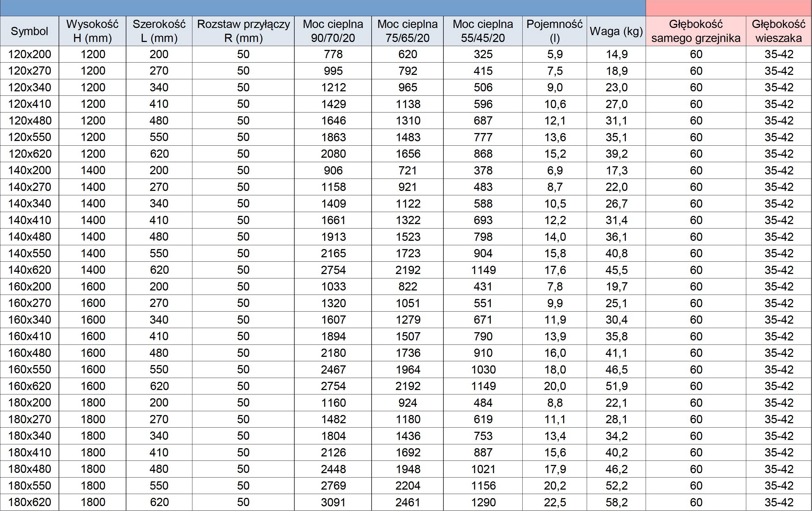Click the 3091 heat output value
The height and width of the screenshot is (511, 812).
(x=333, y=502)
